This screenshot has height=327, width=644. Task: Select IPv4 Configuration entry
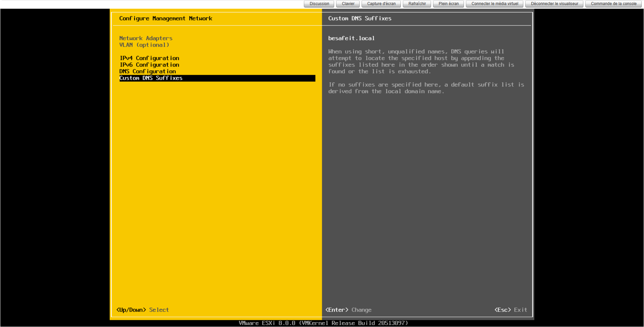(x=149, y=58)
